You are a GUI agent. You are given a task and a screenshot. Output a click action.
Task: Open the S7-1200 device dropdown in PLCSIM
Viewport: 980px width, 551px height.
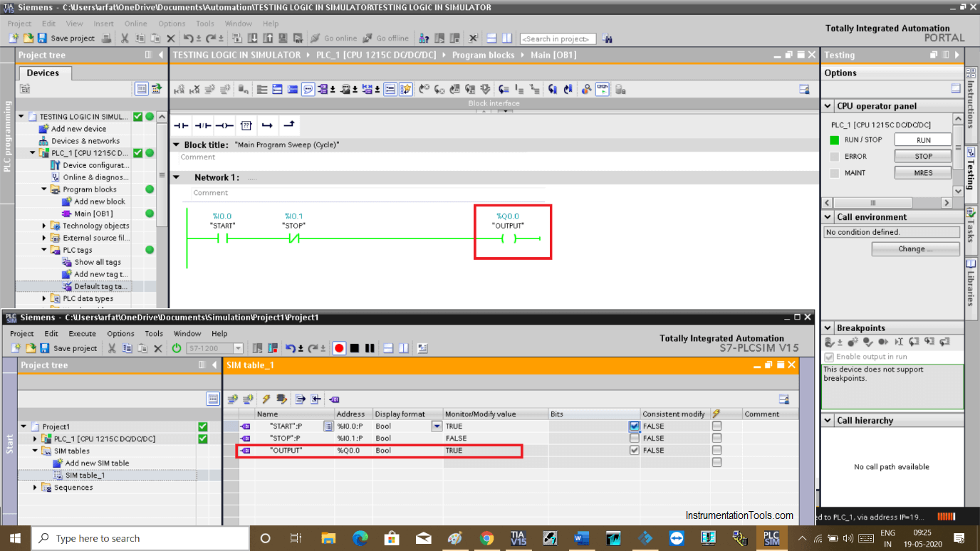click(x=238, y=348)
